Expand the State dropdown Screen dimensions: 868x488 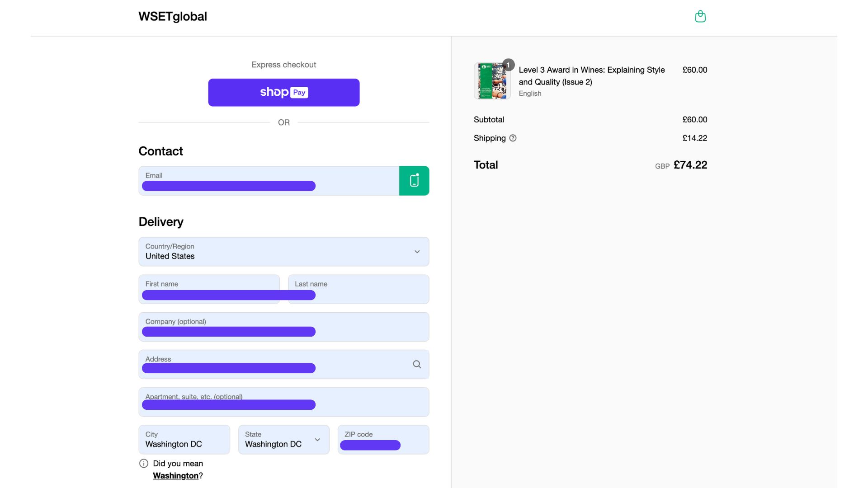283,440
